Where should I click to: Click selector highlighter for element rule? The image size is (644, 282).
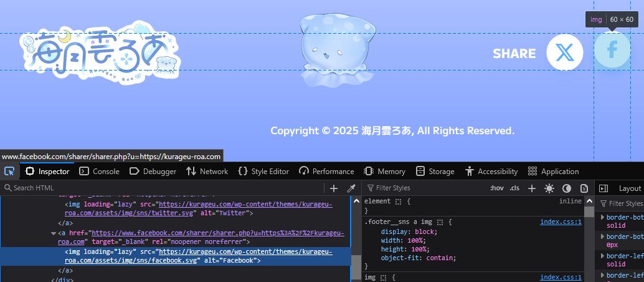point(398,202)
